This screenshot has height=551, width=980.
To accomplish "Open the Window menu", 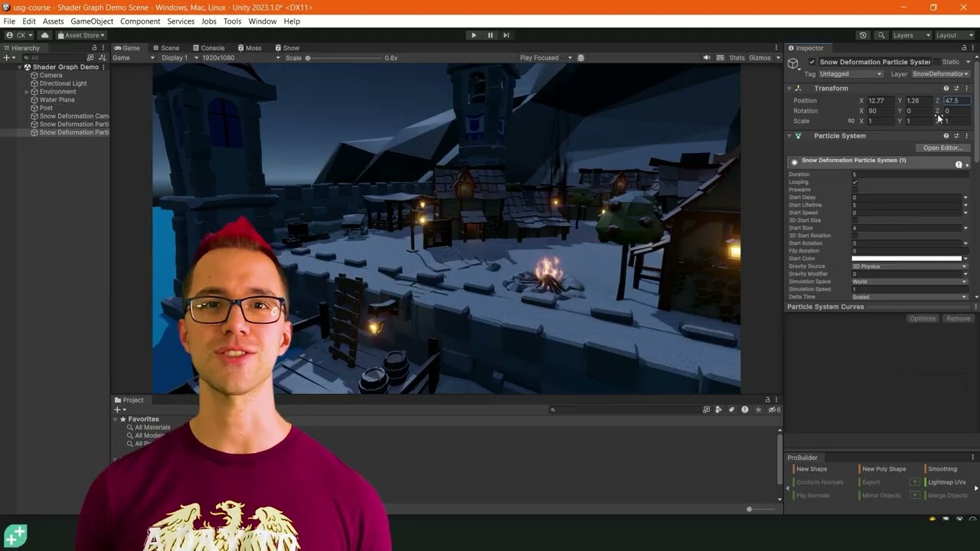I will pyautogui.click(x=262, y=21).
